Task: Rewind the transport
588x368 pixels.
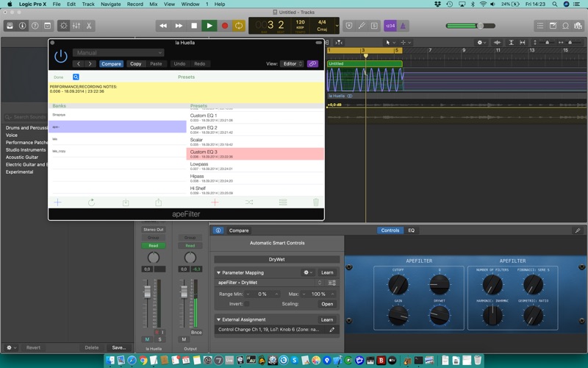Action: (x=163, y=26)
